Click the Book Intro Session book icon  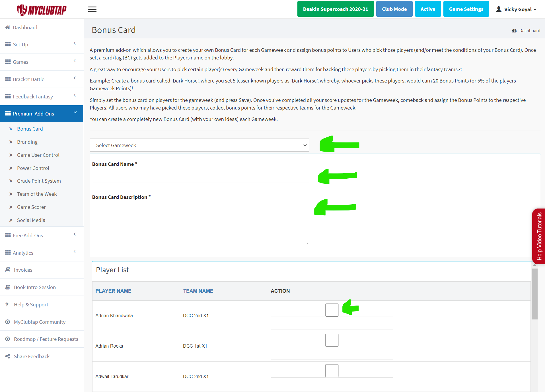click(x=8, y=287)
